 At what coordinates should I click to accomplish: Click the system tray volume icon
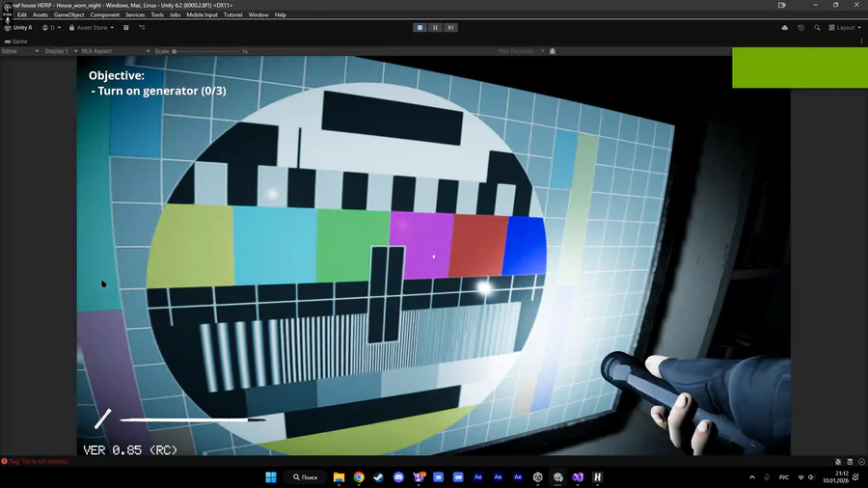tap(811, 477)
